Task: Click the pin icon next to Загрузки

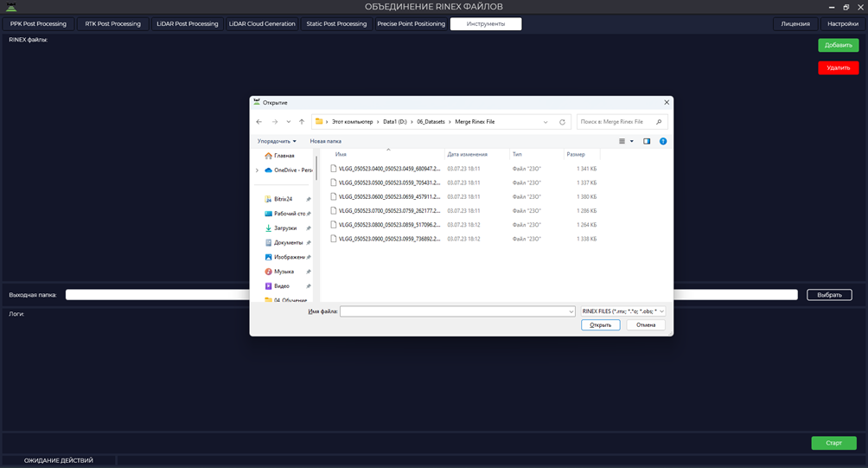Action: point(309,228)
